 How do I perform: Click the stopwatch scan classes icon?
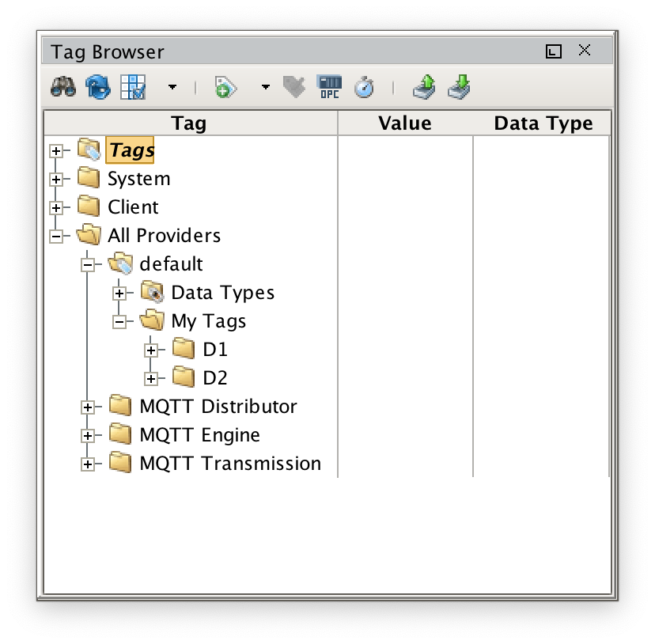click(x=363, y=87)
